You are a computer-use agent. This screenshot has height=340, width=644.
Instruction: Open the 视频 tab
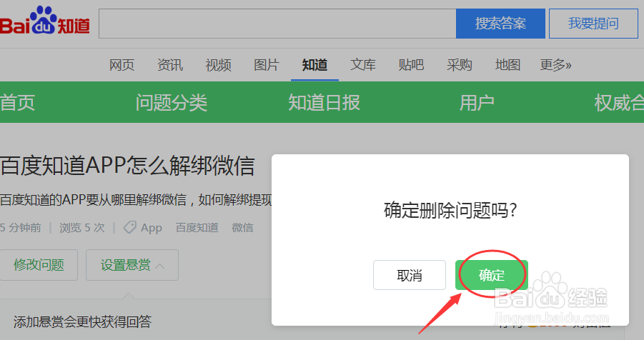point(219,65)
